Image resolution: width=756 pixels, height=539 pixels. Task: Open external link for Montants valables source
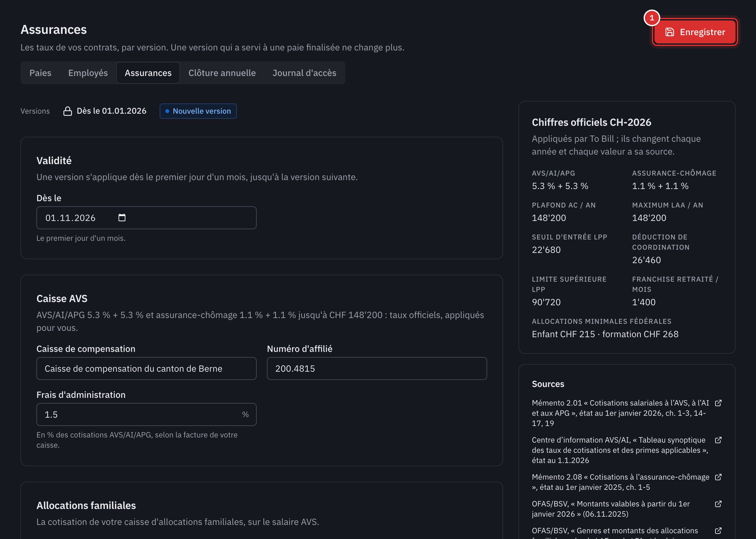tap(718, 504)
